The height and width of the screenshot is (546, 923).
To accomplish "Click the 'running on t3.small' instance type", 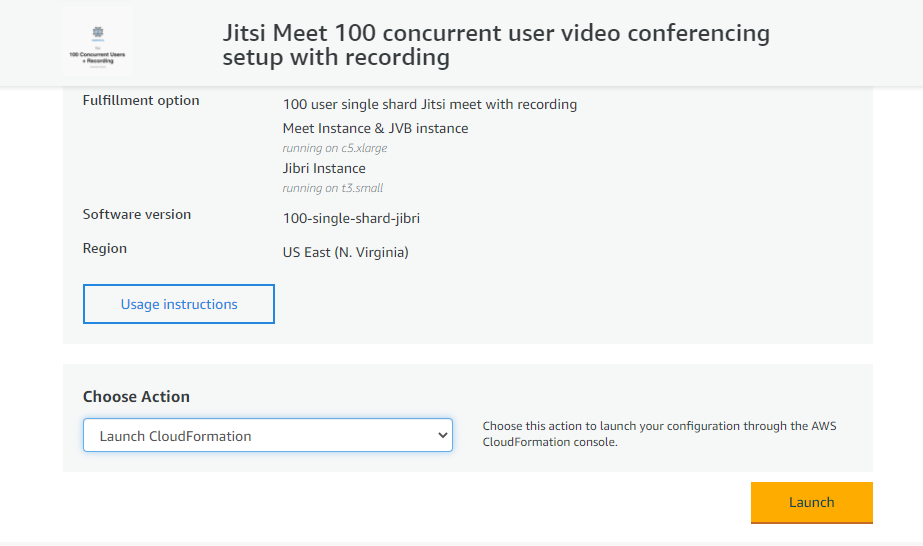I will (x=332, y=188).
